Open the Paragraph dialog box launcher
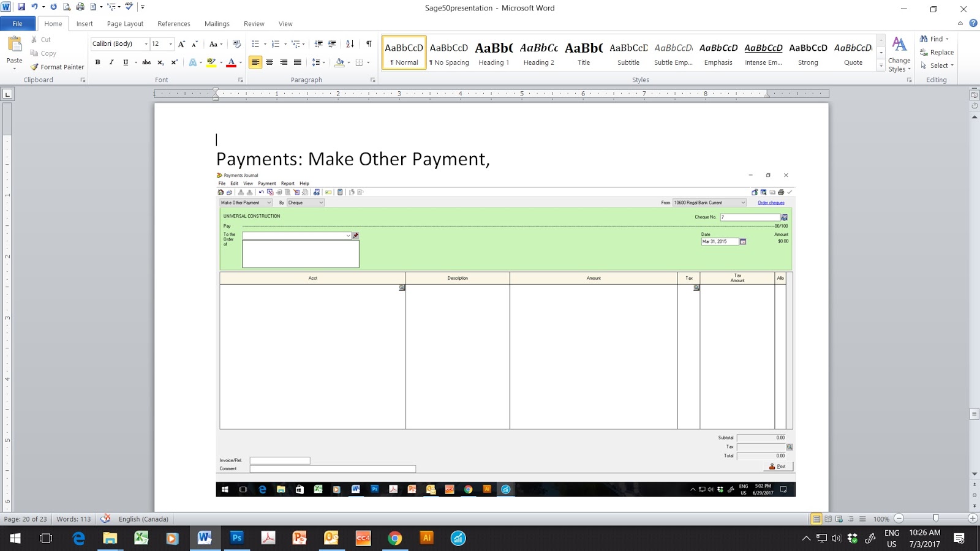 pyautogui.click(x=373, y=80)
